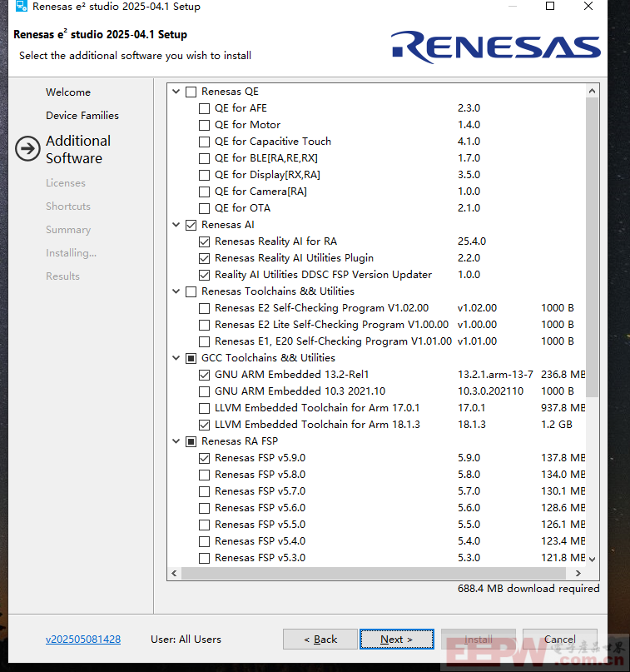
Task: Check Renesas E2 Self-Checking Program V1.02.00
Action: (x=204, y=309)
